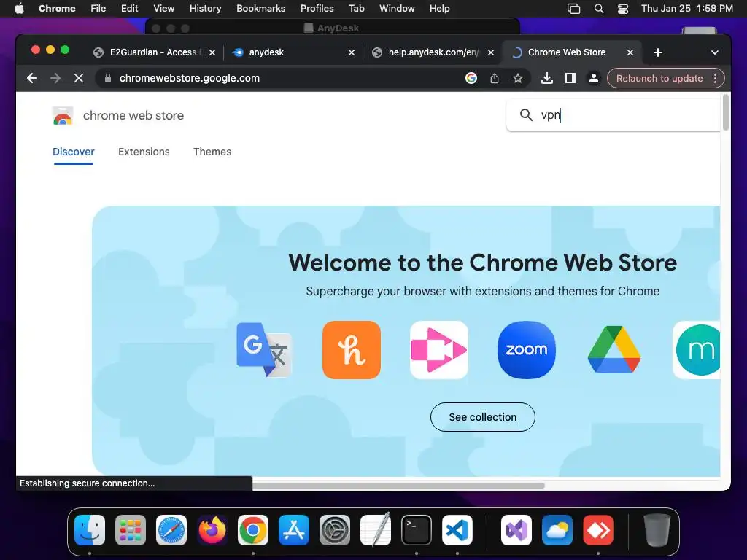The height and width of the screenshot is (560, 747).
Task: Click the teal m extension icon
Action: (x=697, y=350)
